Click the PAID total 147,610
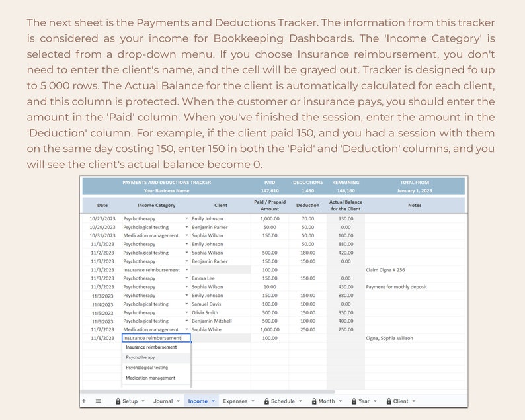The height and width of the screenshot is (420, 525). [270, 191]
